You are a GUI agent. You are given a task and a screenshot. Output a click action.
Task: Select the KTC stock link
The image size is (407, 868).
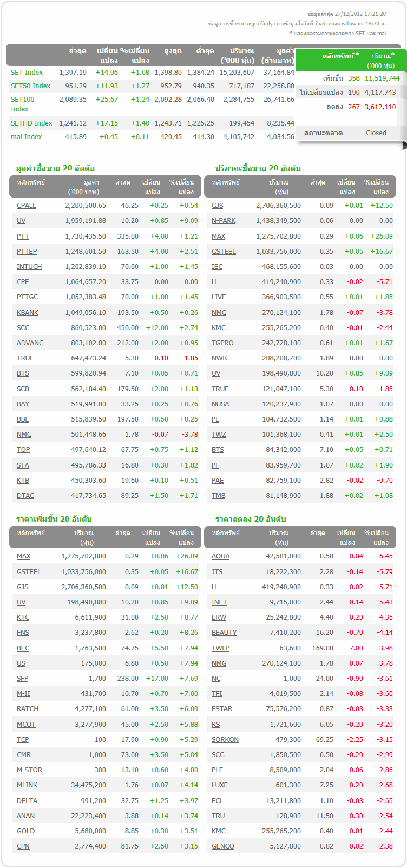pyautogui.click(x=23, y=617)
